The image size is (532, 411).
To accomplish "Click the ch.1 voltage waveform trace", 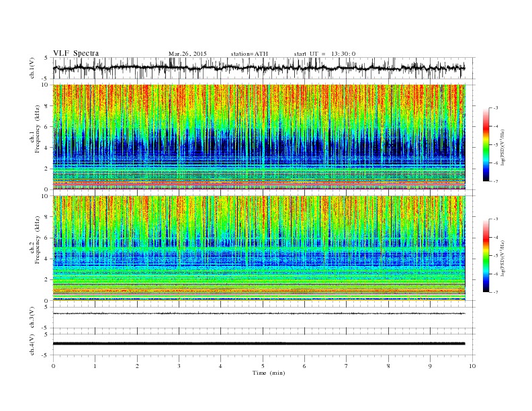I will tap(259, 68).
